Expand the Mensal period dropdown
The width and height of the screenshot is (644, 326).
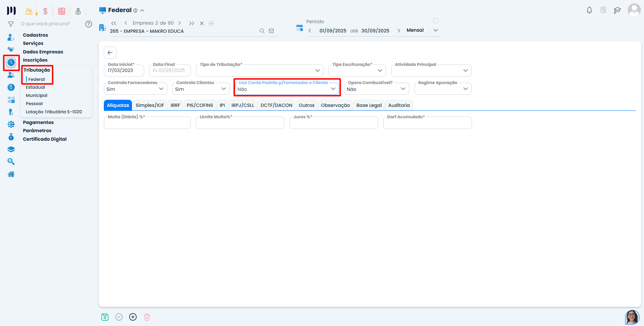pyautogui.click(x=435, y=30)
